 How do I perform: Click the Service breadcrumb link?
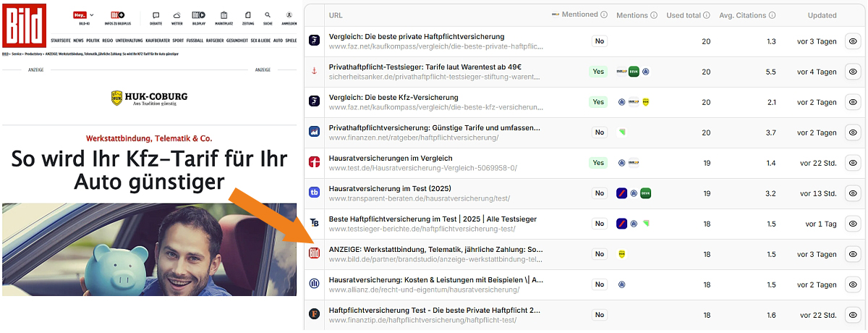[x=17, y=54]
